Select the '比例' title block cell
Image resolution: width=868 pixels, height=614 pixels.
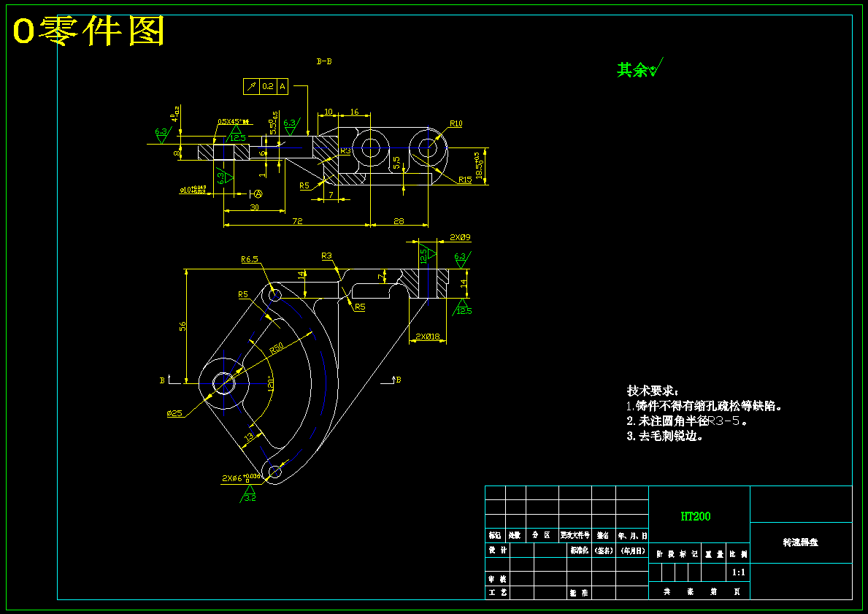(x=739, y=553)
